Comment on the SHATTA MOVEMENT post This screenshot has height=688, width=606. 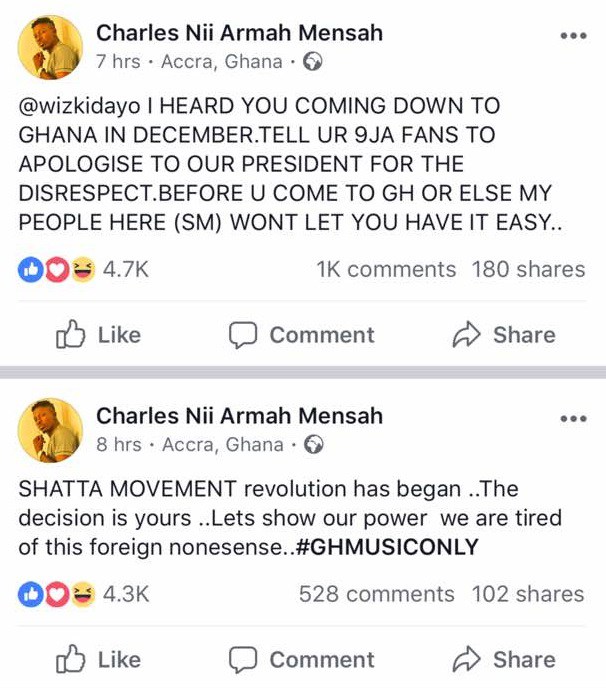point(301,659)
